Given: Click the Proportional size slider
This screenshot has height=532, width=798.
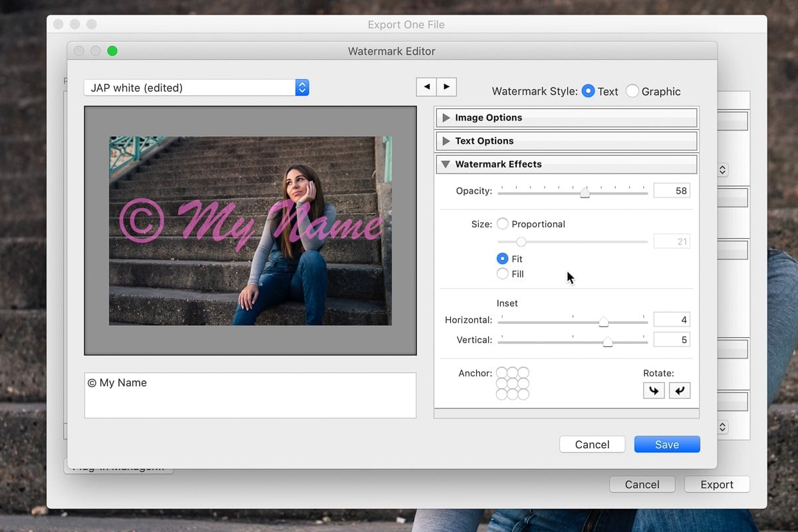Looking at the screenshot, I should click(x=573, y=241).
